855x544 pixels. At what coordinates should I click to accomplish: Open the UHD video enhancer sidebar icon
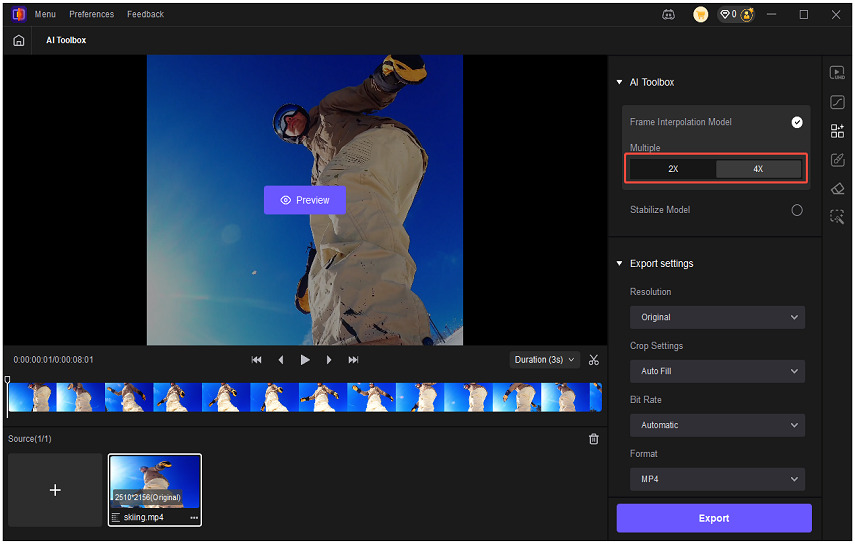pyautogui.click(x=837, y=73)
